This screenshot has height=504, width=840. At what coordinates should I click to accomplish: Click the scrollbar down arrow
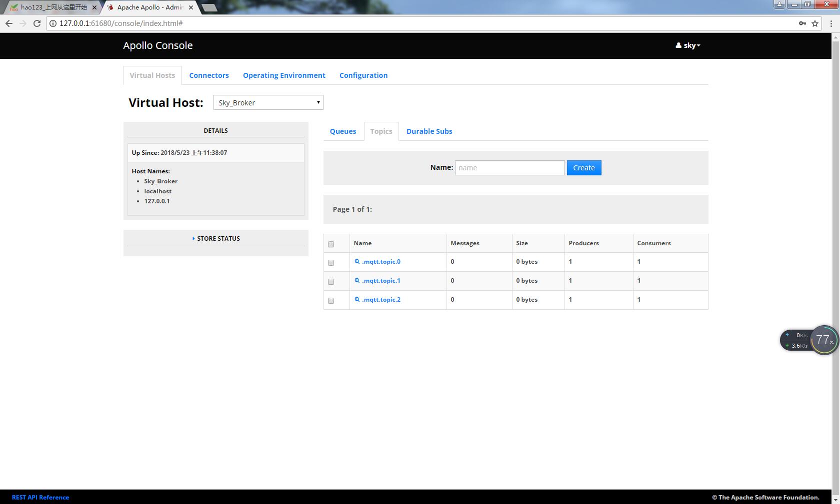pyautogui.click(x=835, y=499)
